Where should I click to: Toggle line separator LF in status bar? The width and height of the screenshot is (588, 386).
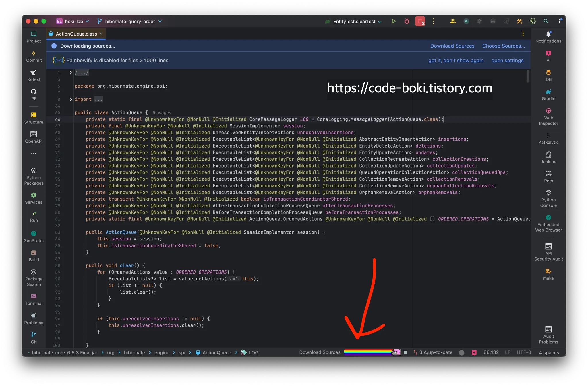pyautogui.click(x=507, y=352)
